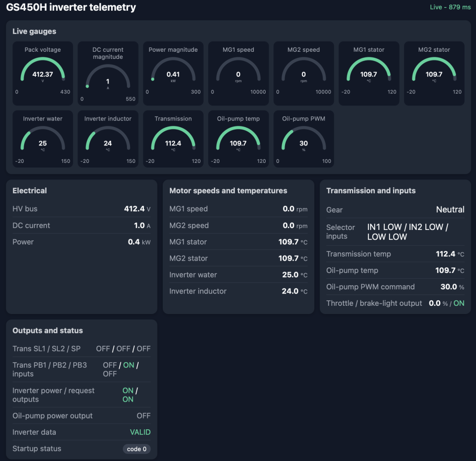Click the green ON in PB1/PB2/PB3 inputs
Image resolution: width=476 pixels, height=461 pixels.
click(x=128, y=365)
